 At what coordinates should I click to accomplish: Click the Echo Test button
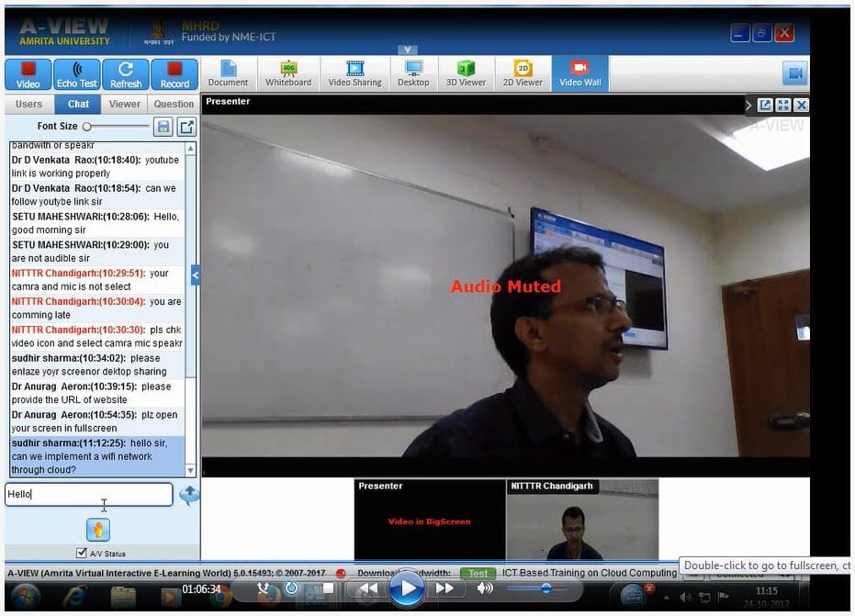[76, 74]
